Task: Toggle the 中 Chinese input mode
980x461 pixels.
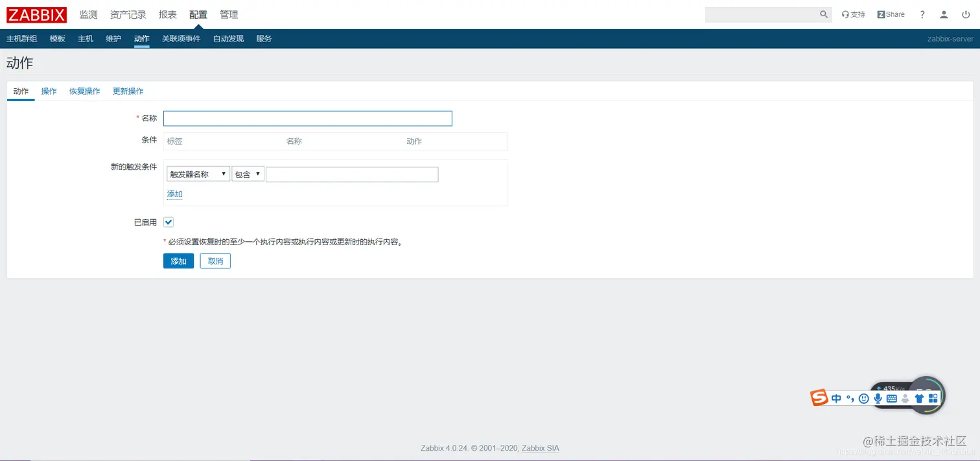Action: [836, 399]
